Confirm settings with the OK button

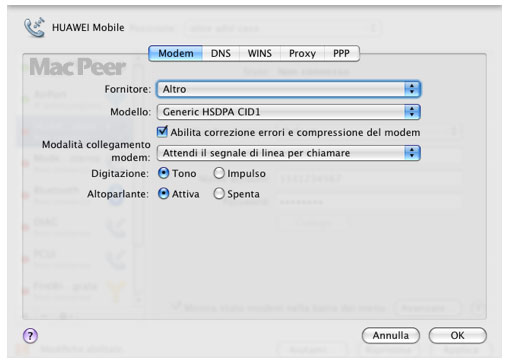pyautogui.click(x=457, y=335)
